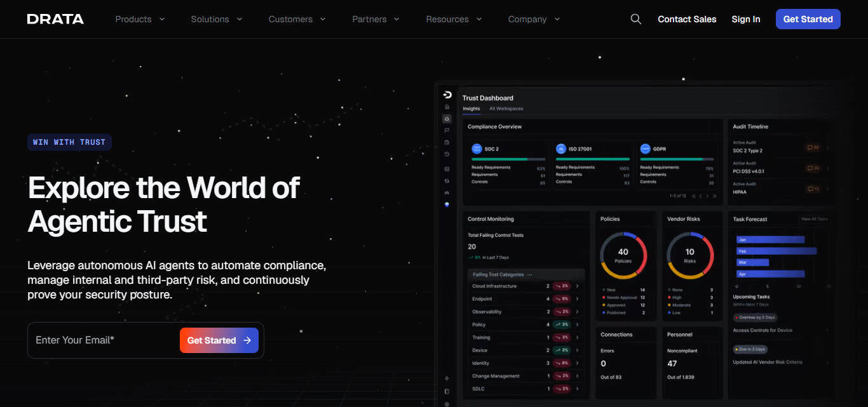Viewport: 868px width, 407px height.
Task: Click the Feb bar in Task Forecast
Action: point(776,251)
